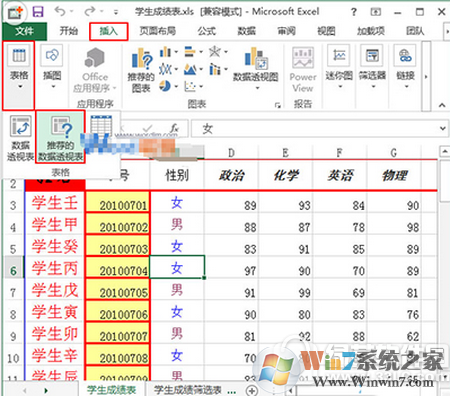Insert a line chart icon
Screen dimensions: 450x396
(165, 70)
